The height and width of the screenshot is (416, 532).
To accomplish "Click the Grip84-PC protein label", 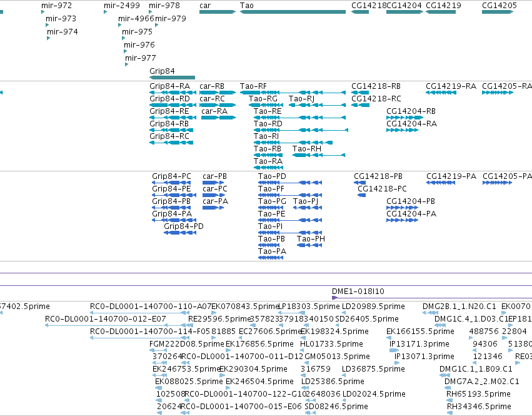I will (x=171, y=176).
